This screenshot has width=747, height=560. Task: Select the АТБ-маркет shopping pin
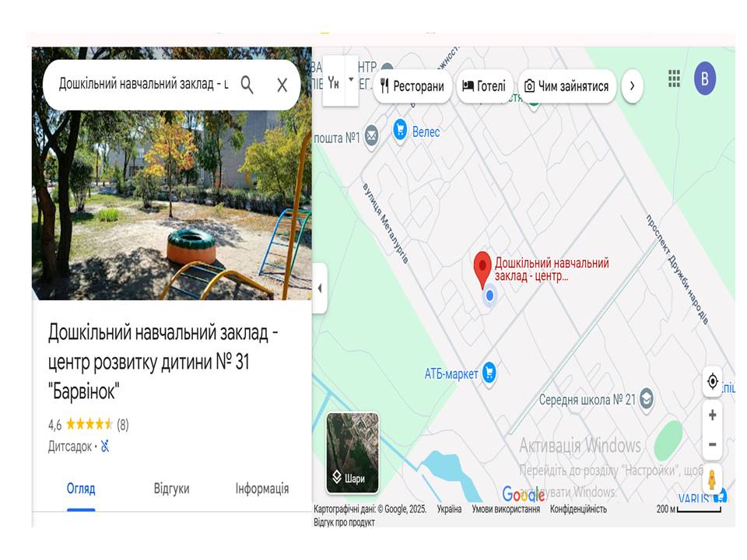pyautogui.click(x=489, y=373)
